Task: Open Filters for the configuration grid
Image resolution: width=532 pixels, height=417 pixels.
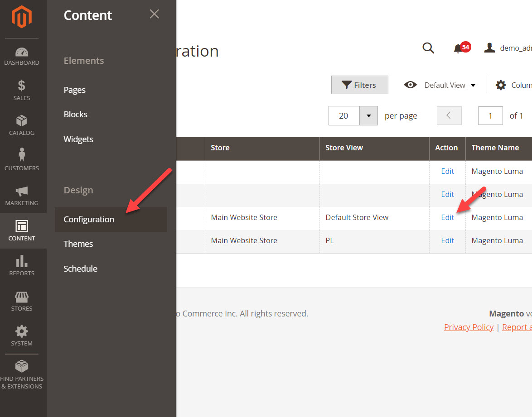Action: [359, 85]
